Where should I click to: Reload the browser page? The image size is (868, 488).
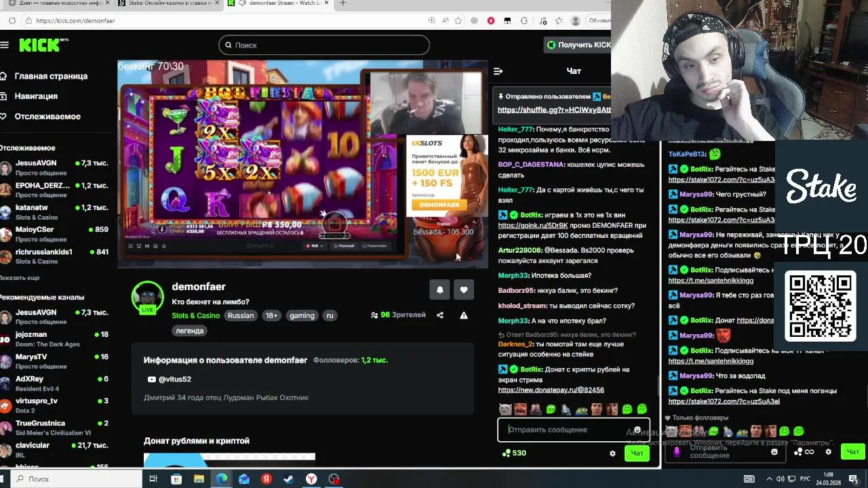(x=12, y=20)
